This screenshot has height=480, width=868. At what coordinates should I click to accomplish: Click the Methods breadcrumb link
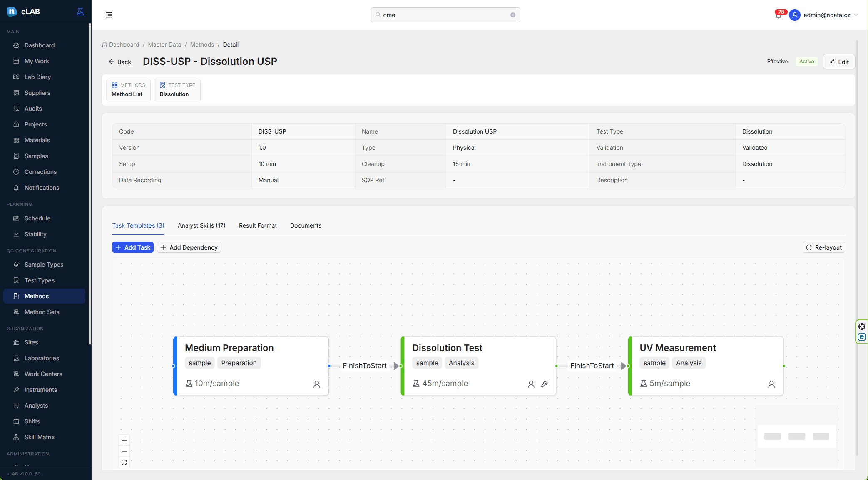click(202, 45)
